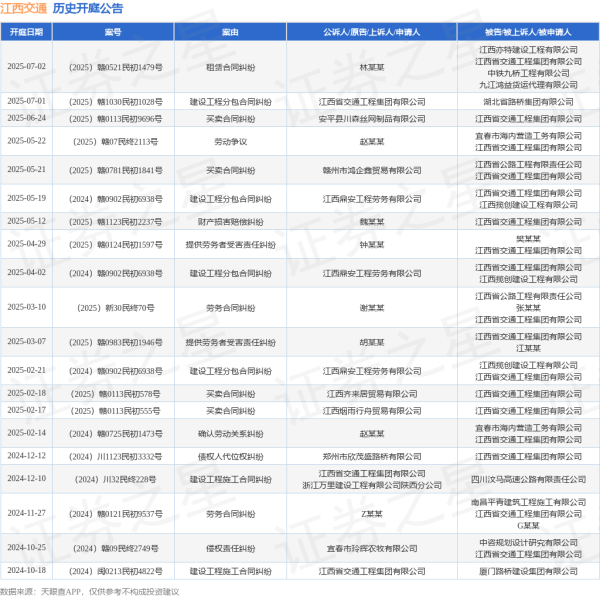Select plaintiff Z某某
The width and height of the screenshot is (600, 597).
pyautogui.click(x=372, y=514)
